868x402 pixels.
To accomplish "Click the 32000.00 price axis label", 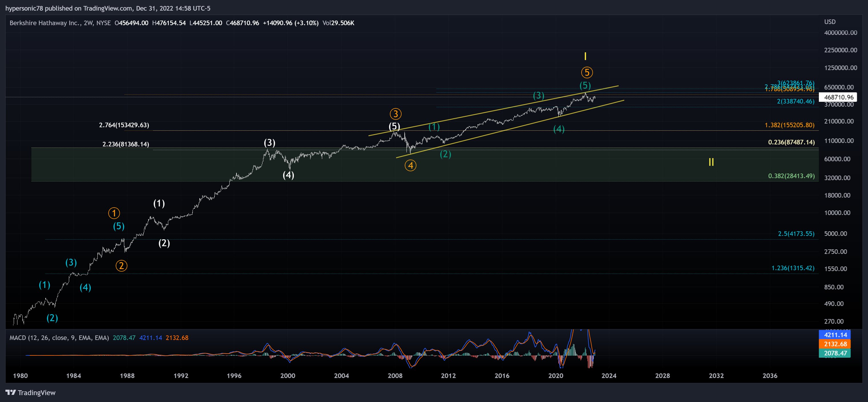I will [837, 178].
